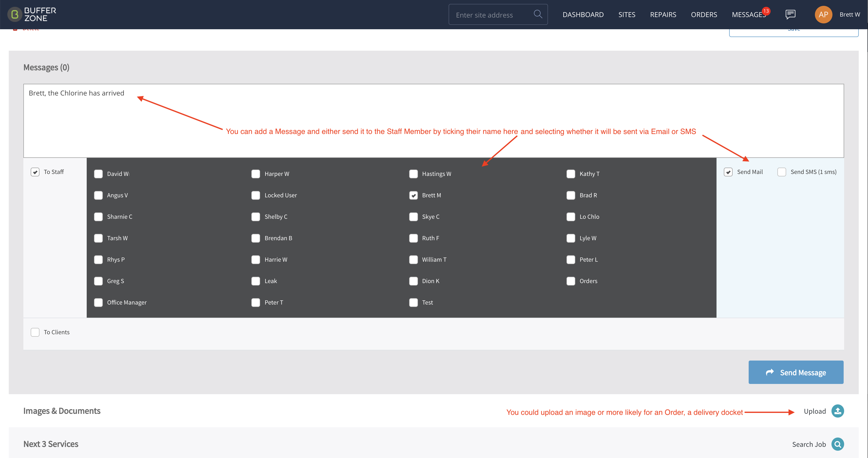Select the Leak checkbox
The height and width of the screenshot is (458, 868).
(x=256, y=281)
